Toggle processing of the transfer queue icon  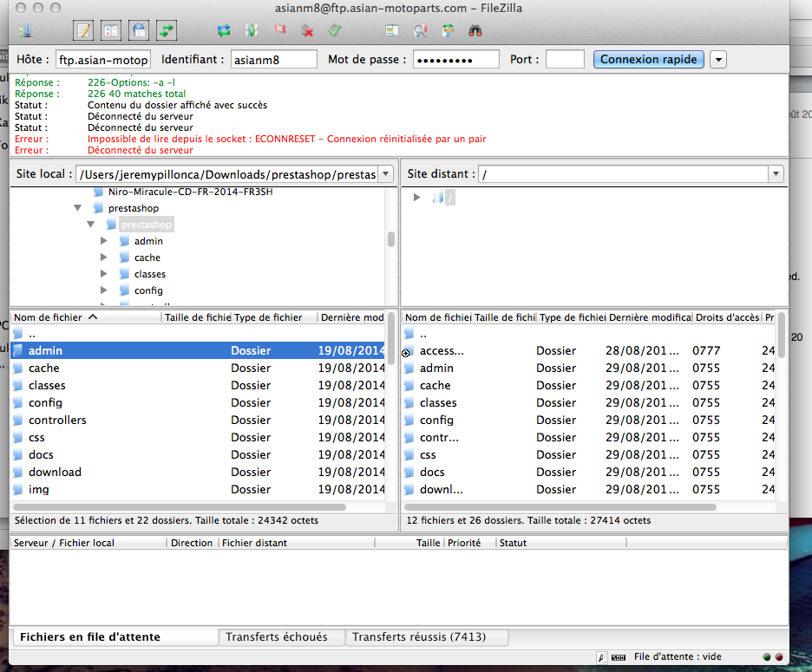(252, 31)
